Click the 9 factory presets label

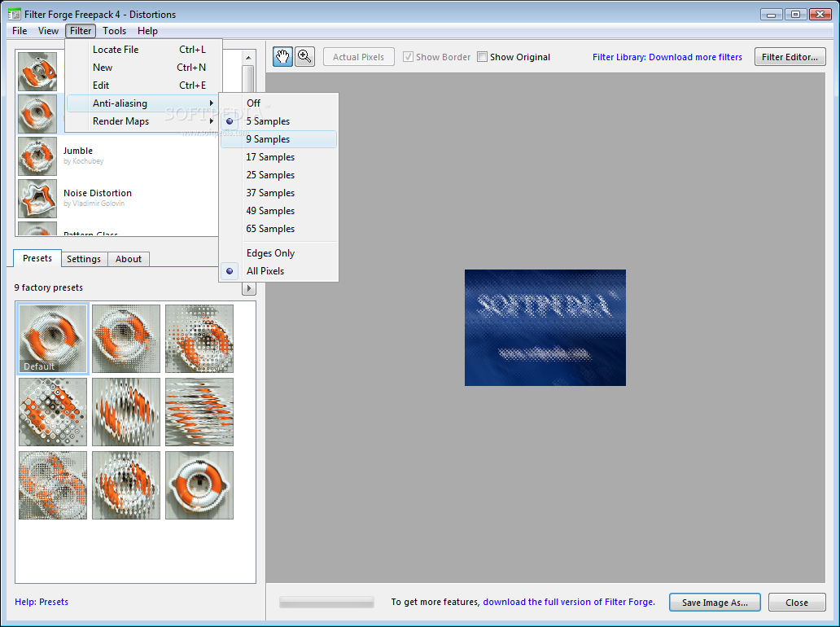(49, 287)
